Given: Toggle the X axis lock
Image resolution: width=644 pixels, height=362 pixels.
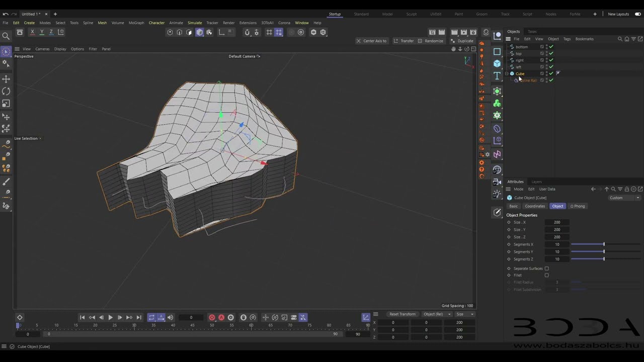Looking at the screenshot, I should tap(32, 32).
